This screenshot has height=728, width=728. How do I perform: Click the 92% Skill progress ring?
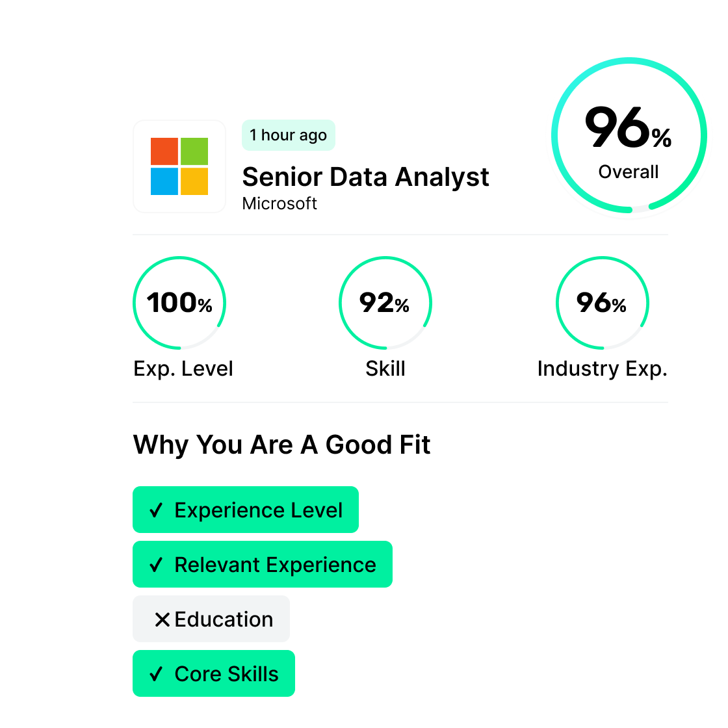385,303
